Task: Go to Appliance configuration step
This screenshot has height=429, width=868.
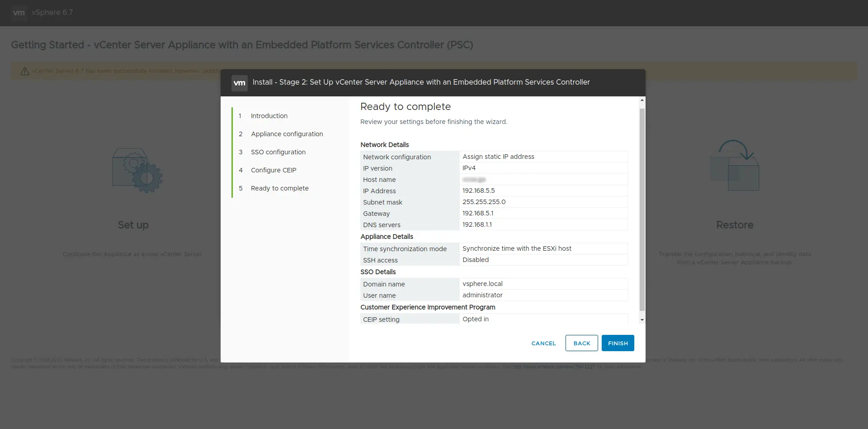Action: pyautogui.click(x=287, y=134)
